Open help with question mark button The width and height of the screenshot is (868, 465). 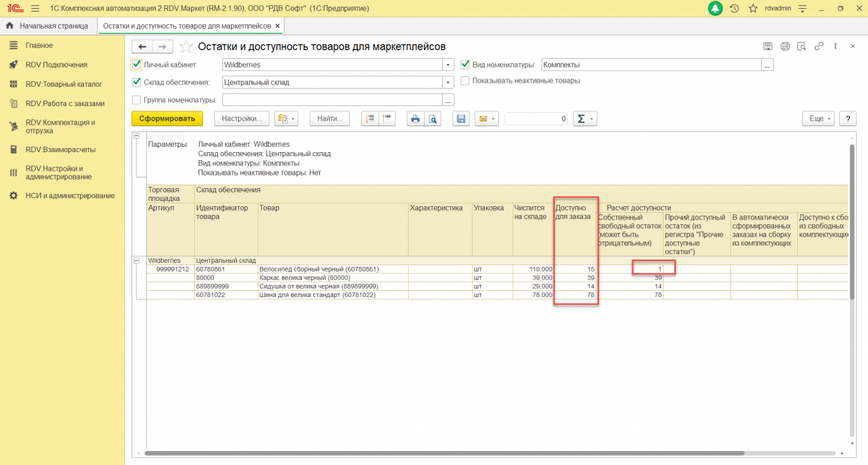tap(848, 119)
